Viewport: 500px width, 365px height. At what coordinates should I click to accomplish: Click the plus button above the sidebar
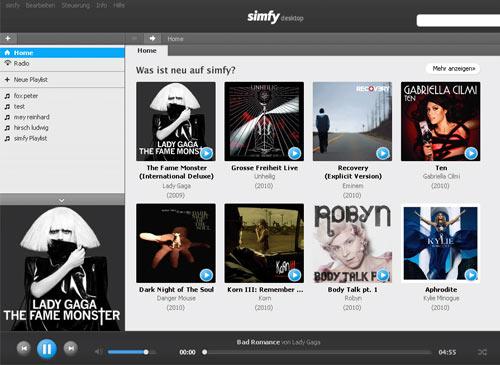8,38
